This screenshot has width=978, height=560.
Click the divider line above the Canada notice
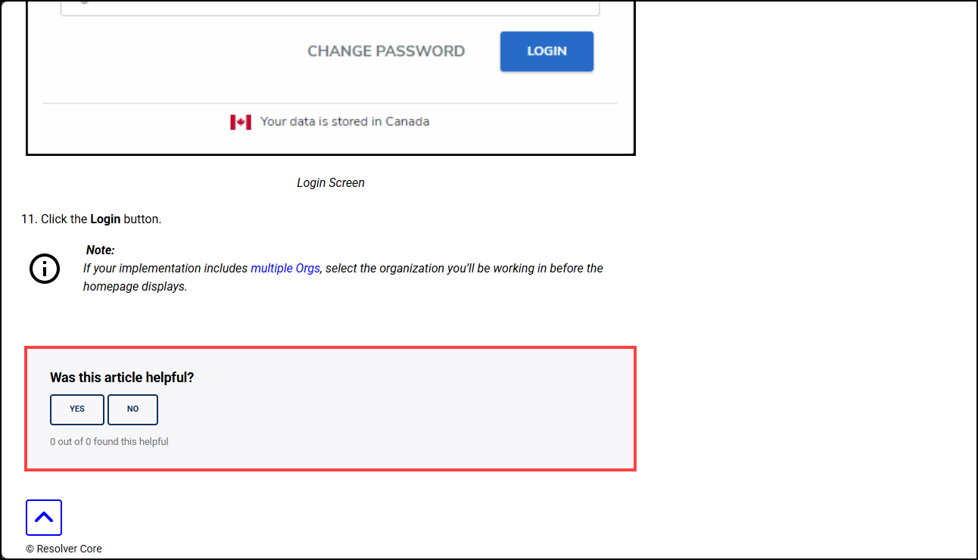tap(330, 103)
